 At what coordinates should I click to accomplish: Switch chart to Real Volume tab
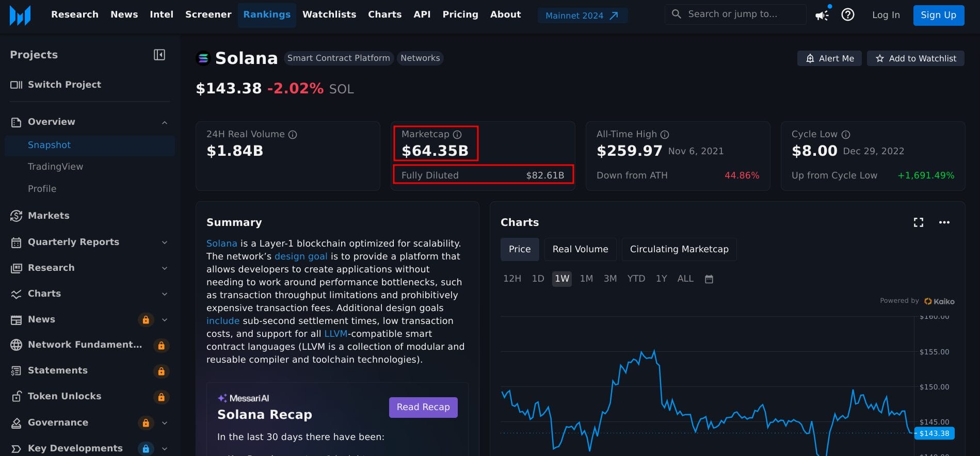coord(580,249)
